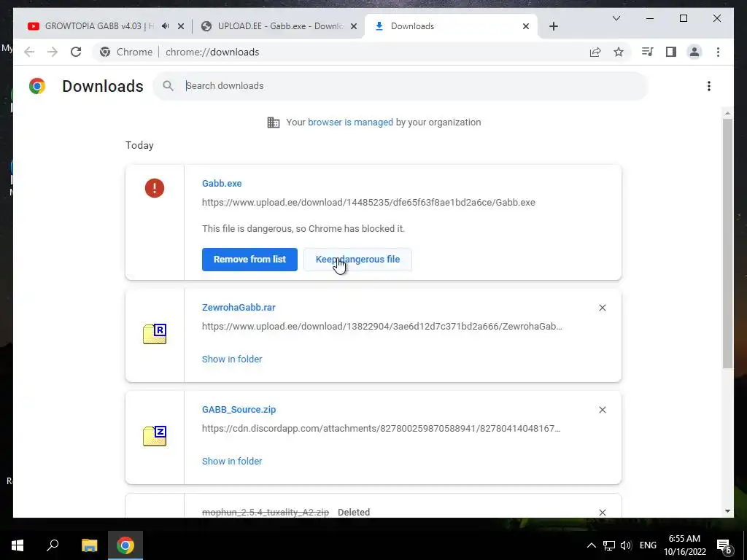This screenshot has width=747, height=560.
Task: Click the Chrome logo beside Downloads title
Action: click(x=37, y=86)
